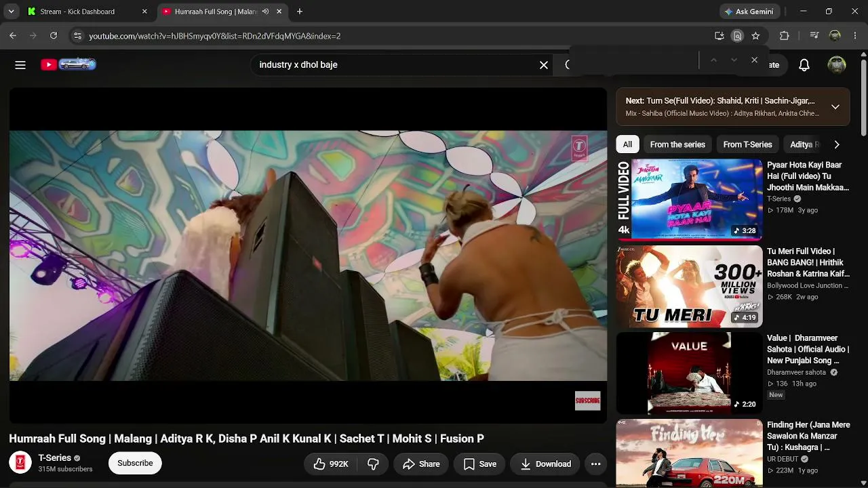Click the video player area
Viewport: 868px width, 488px height.
click(x=308, y=256)
